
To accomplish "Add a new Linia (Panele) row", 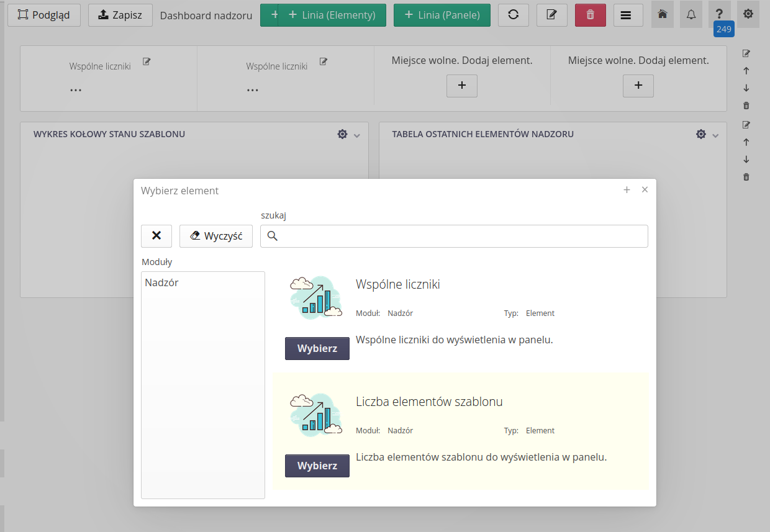I will tap(442, 15).
